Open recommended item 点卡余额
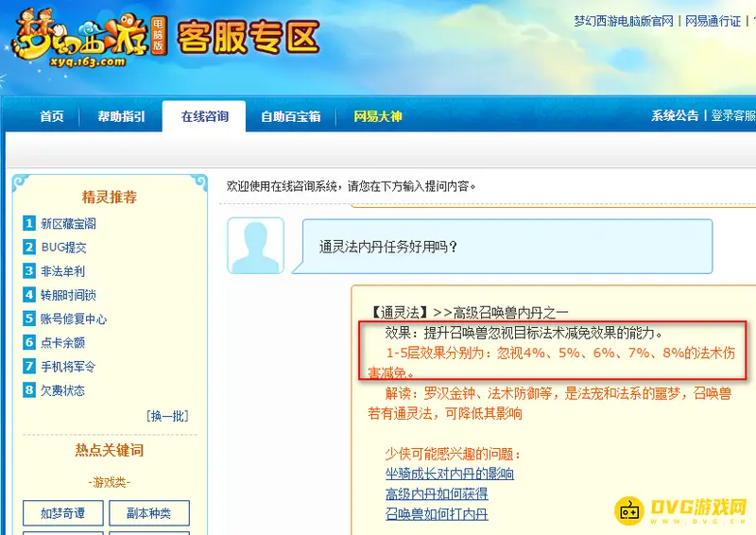 62,342
